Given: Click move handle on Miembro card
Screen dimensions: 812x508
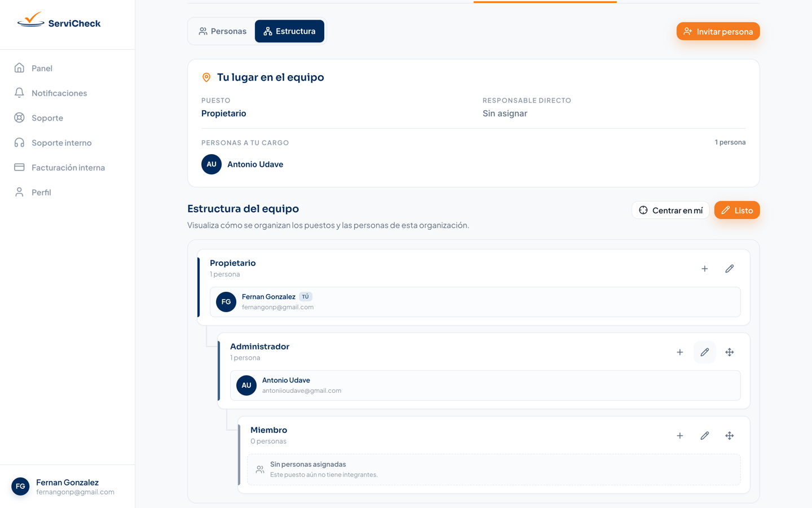Looking at the screenshot, I should coord(729,436).
